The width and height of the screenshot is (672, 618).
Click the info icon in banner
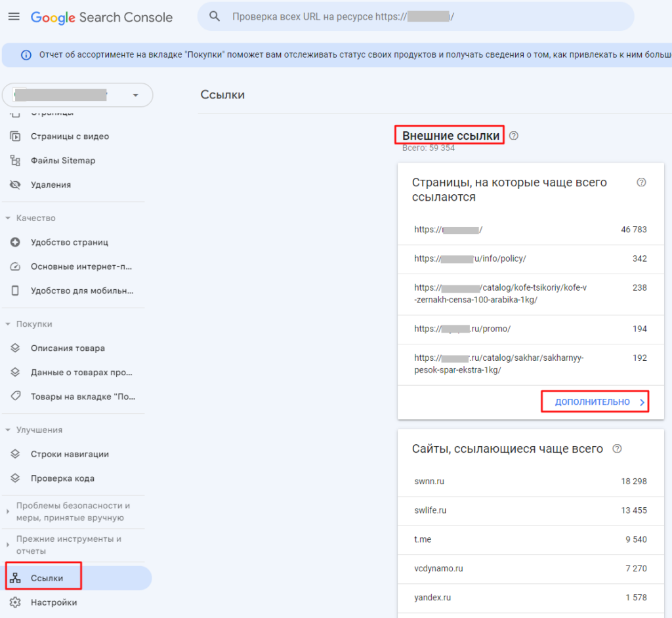click(26, 55)
